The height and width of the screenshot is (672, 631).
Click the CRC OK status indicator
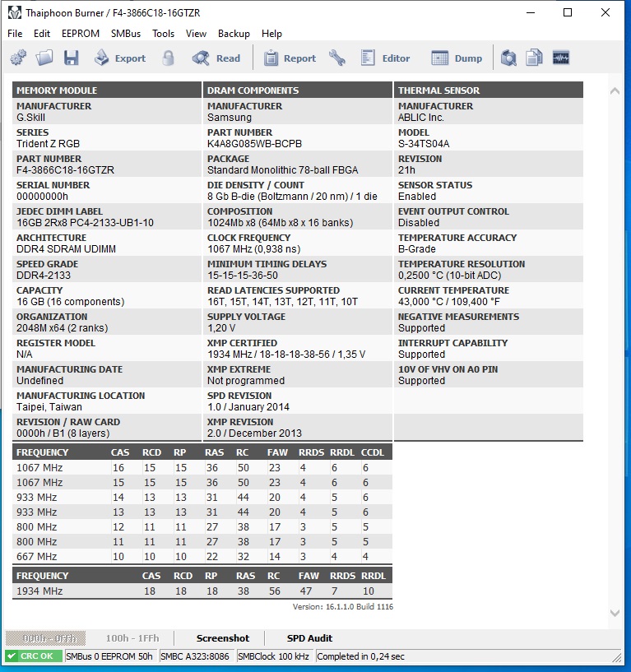(x=34, y=656)
